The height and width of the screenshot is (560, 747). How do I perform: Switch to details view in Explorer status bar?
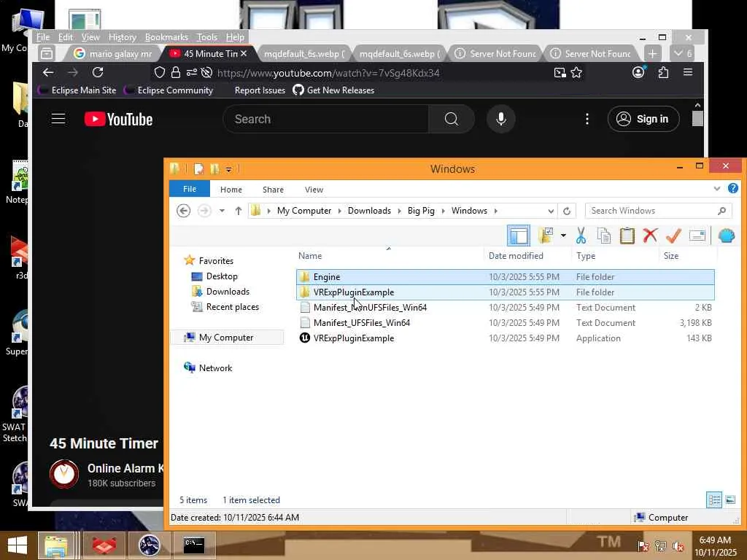pyautogui.click(x=713, y=499)
